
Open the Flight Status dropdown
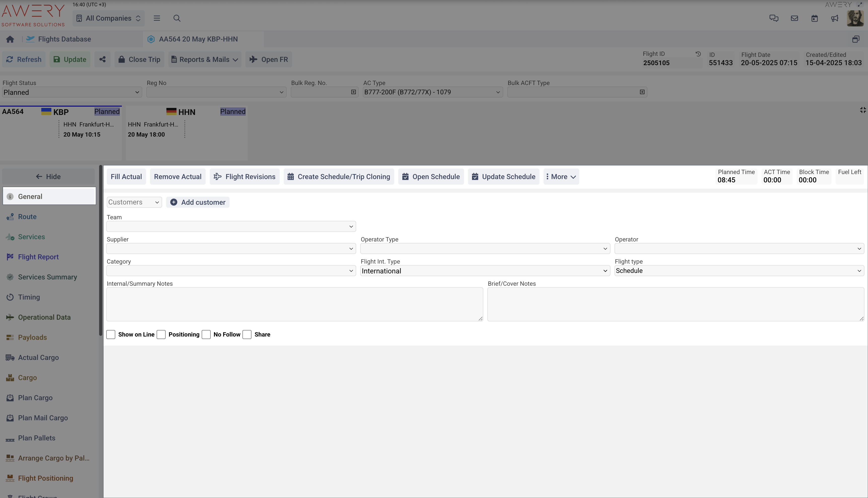click(x=71, y=92)
